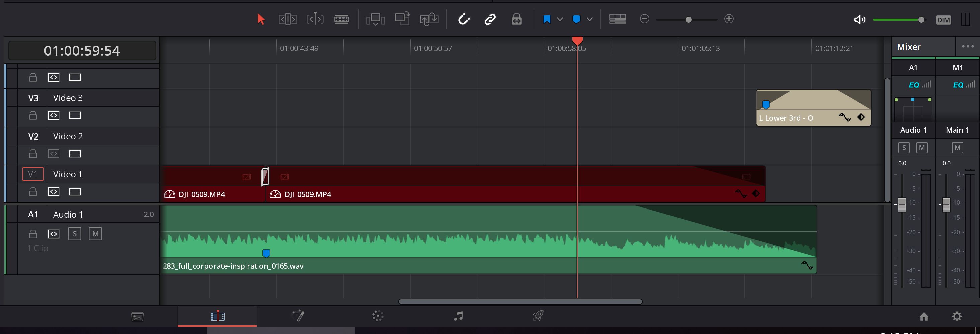Click the horizontal timeline scrollbar
This screenshot has width=980, height=334.
click(x=520, y=301)
